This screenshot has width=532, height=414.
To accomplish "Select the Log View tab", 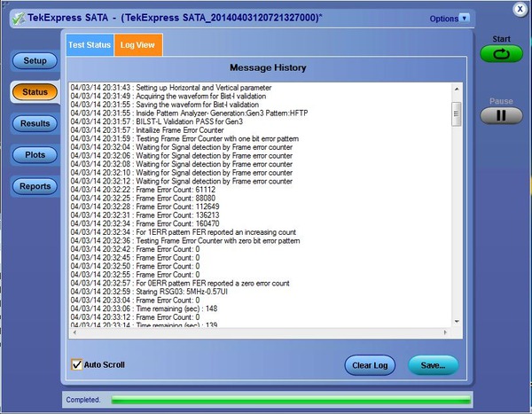I will click(x=138, y=45).
